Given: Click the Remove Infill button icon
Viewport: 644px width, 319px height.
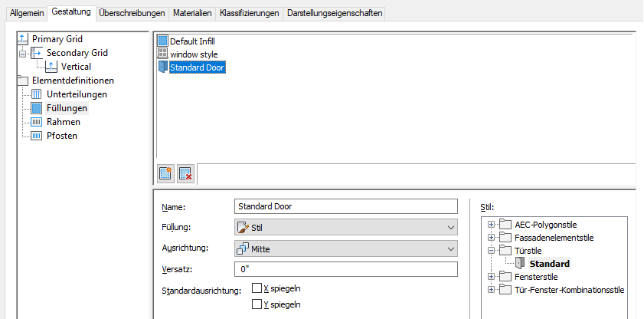Looking at the screenshot, I should click(185, 174).
